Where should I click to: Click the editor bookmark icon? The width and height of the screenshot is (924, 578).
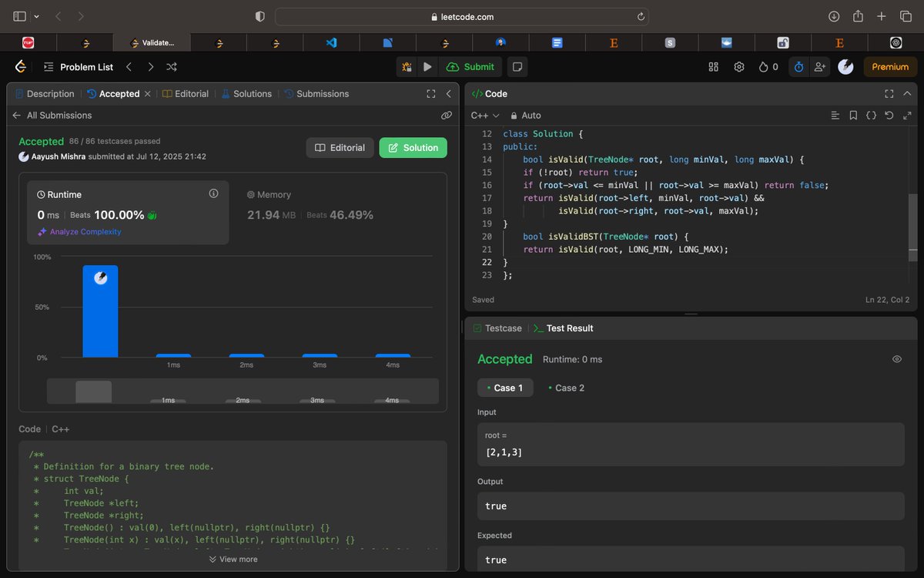click(853, 116)
